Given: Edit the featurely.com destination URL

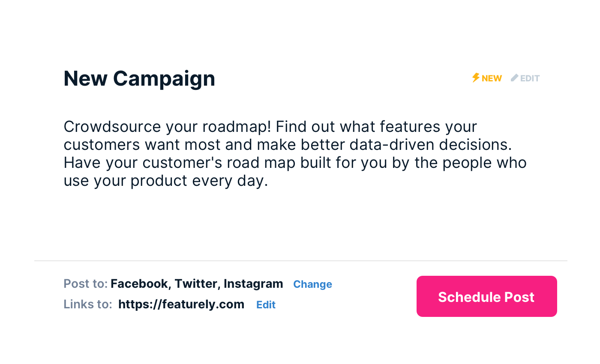Looking at the screenshot, I should [x=266, y=304].
